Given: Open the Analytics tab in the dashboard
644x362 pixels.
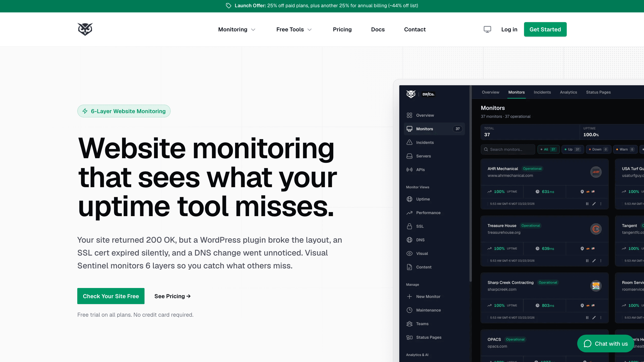Looking at the screenshot, I should click(568, 92).
